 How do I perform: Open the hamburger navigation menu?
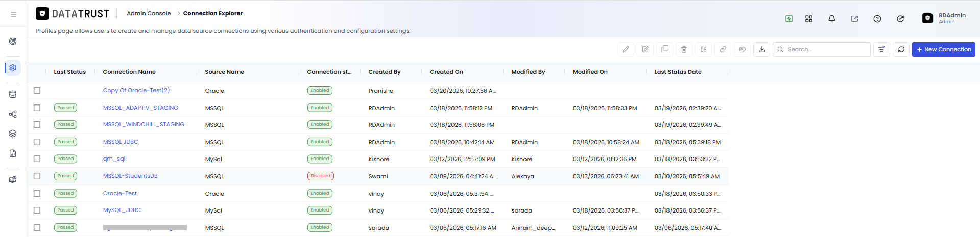[x=14, y=14]
